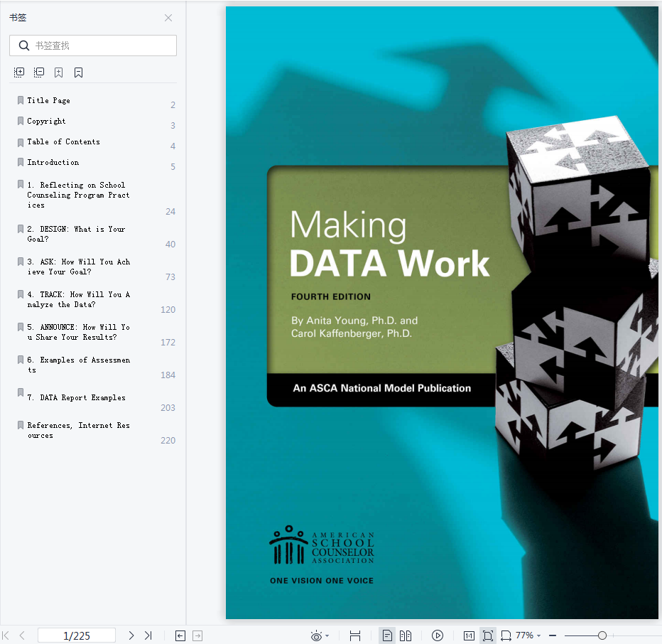The image size is (662, 644).
Task: Go to the next page
Action: pos(131,635)
